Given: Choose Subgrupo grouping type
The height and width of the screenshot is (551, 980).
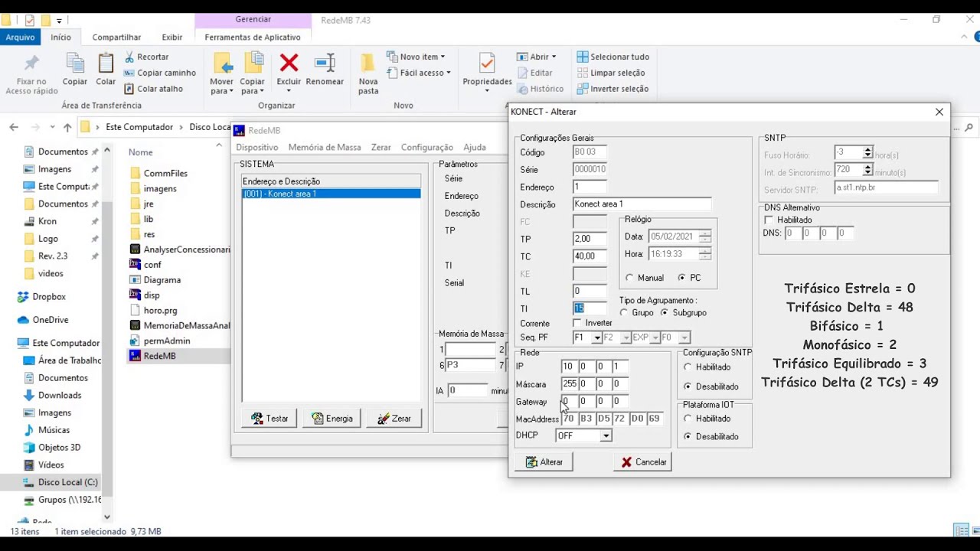Looking at the screenshot, I should (664, 312).
